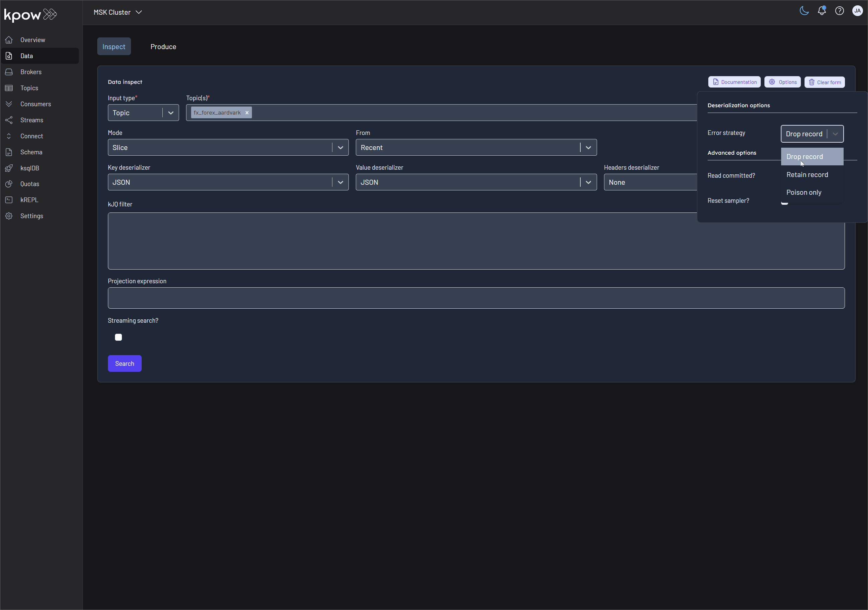Toggle the Read committed option
The height and width of the screenshot is (610, 868).
tap(785, 175)
